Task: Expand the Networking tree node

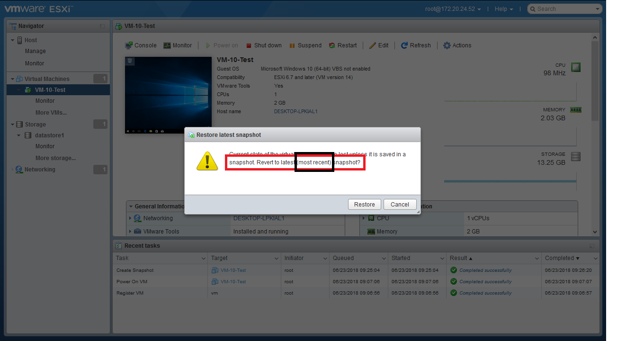Action: click(13, 170)
